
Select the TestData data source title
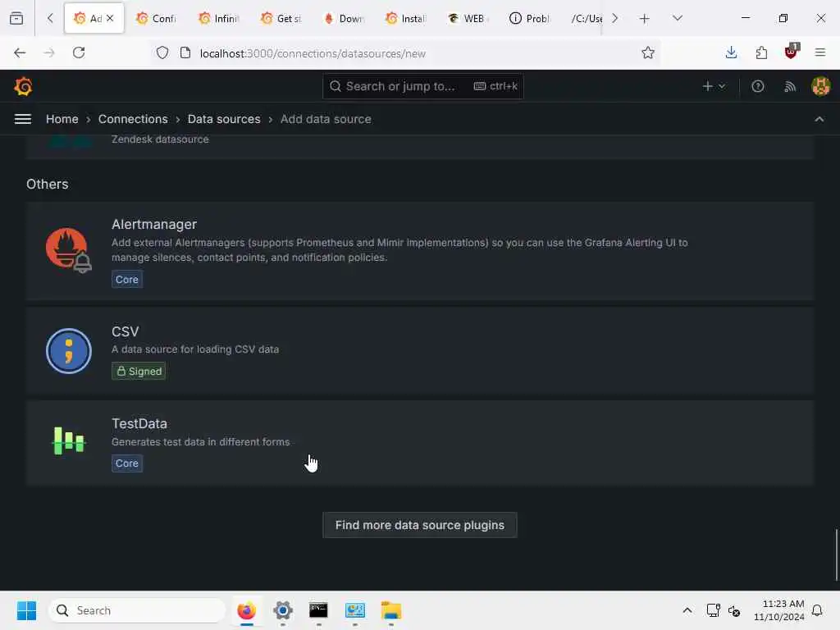tap(139, 423)
